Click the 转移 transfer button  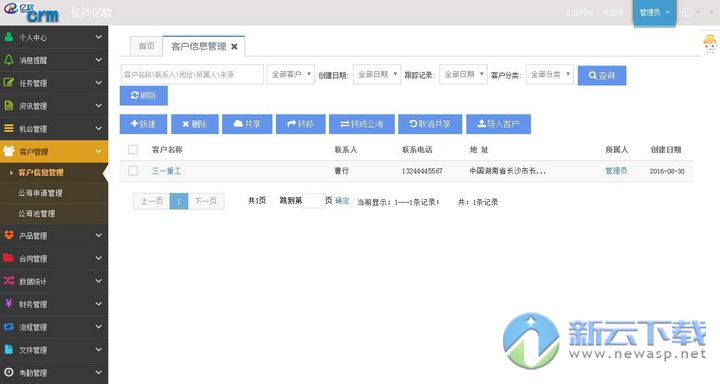coord(300,124)
